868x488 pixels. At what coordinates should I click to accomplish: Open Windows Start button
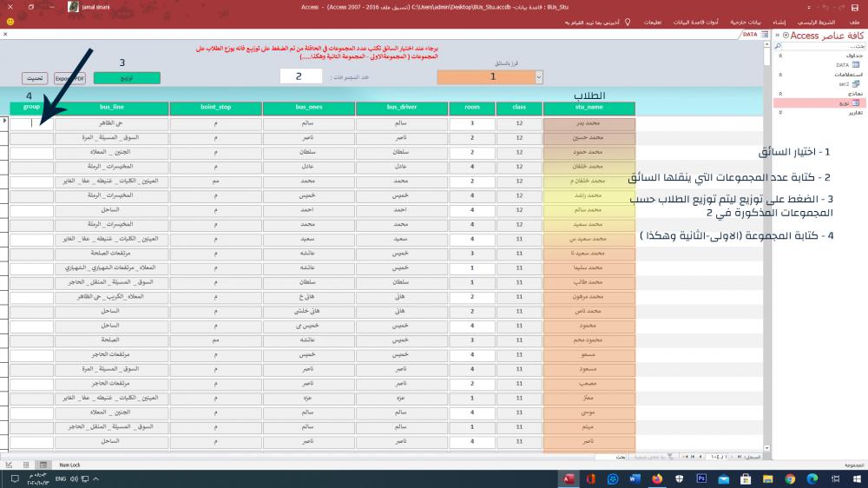[857, 478]
